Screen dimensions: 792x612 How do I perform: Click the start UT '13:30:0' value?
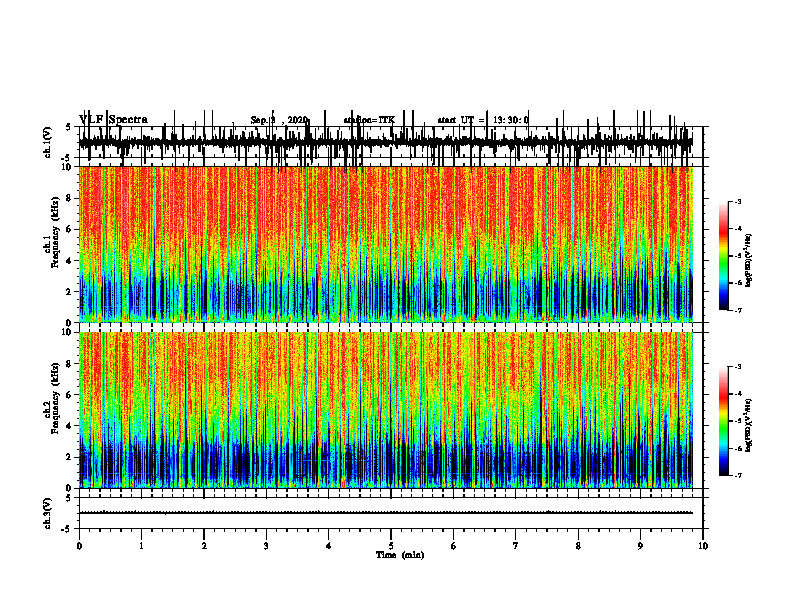[x=511, y=120]
